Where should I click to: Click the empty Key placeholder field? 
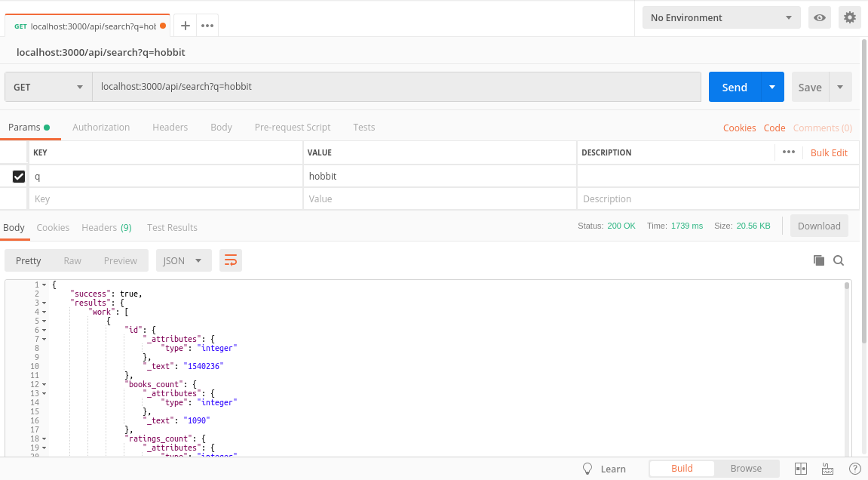pos(165,199)
